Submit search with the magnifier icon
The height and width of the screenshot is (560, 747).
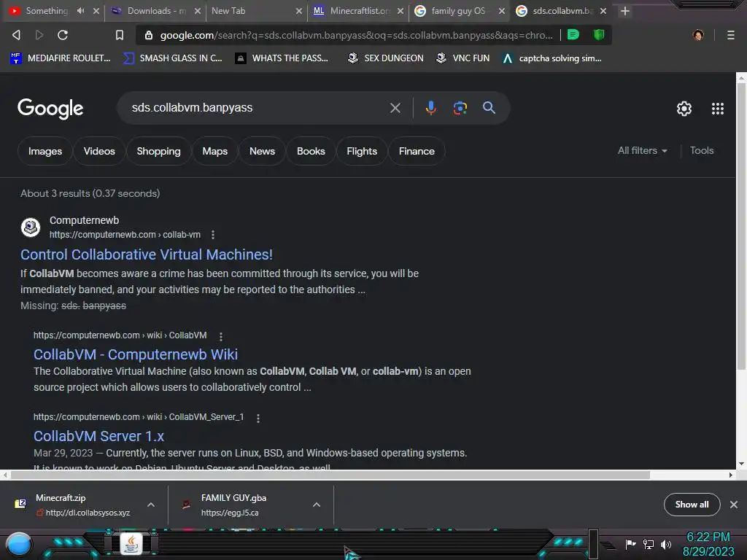click(x=489, y=108)
